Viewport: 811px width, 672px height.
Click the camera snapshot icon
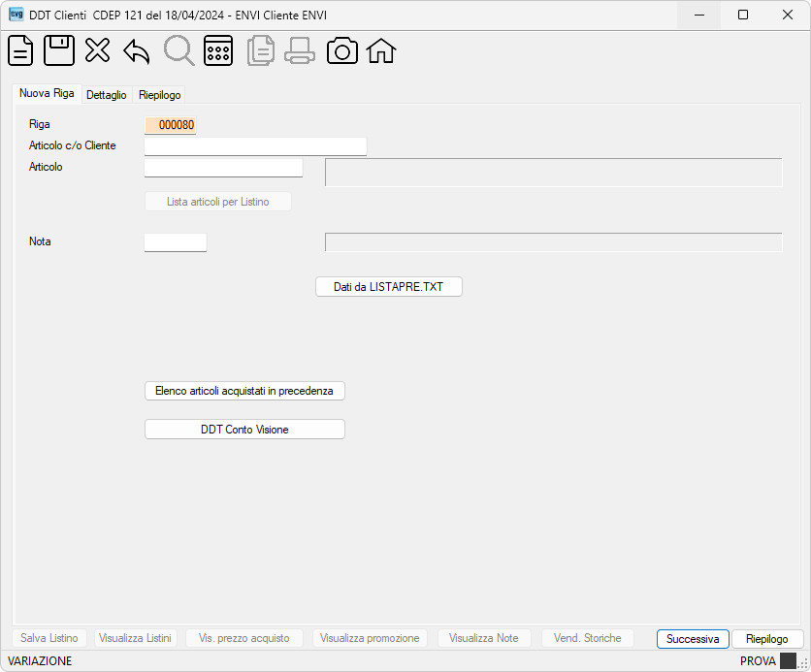[x=341, y=50]
